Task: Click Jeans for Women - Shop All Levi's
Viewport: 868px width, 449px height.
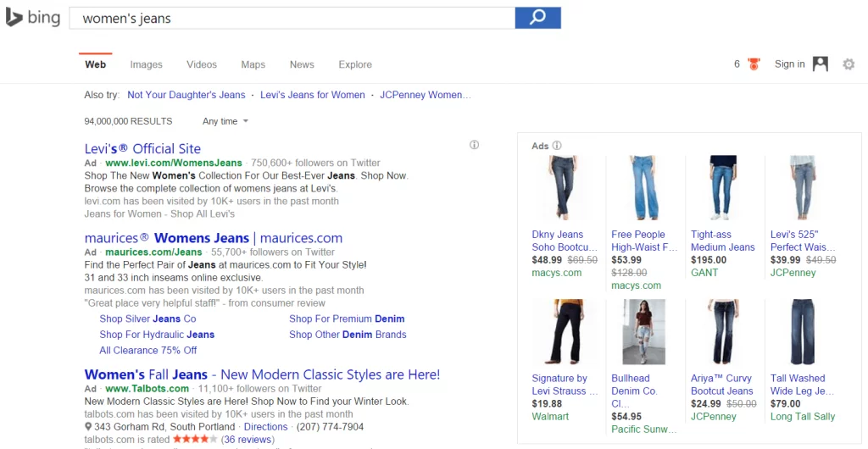Action: (159, 213)
